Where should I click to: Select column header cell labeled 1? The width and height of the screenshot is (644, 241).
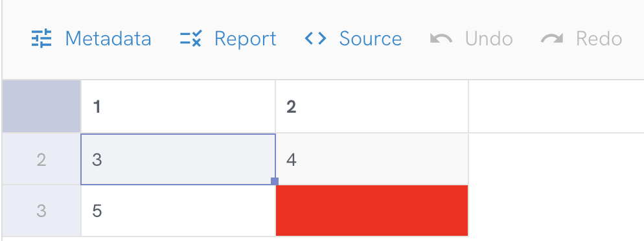(x=178, y=107)
